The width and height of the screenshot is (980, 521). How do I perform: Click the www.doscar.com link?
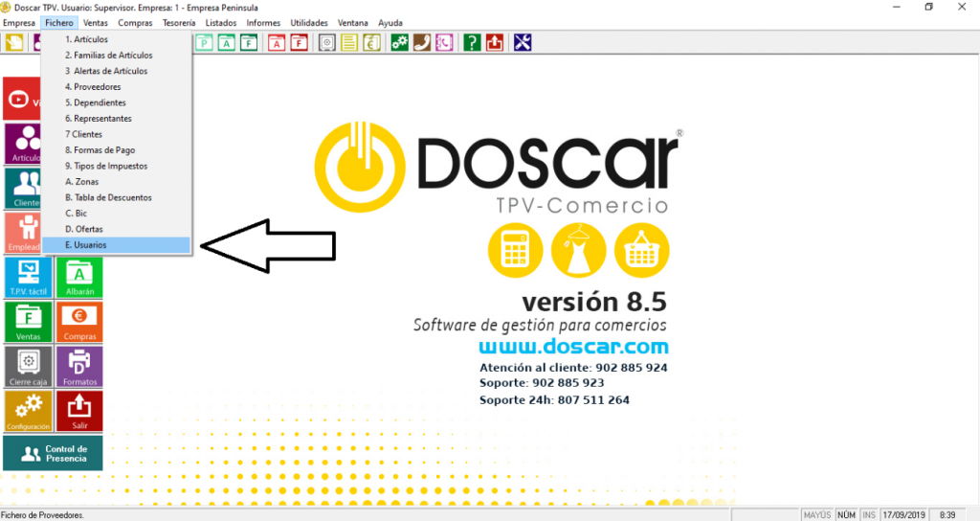[574, 346]
